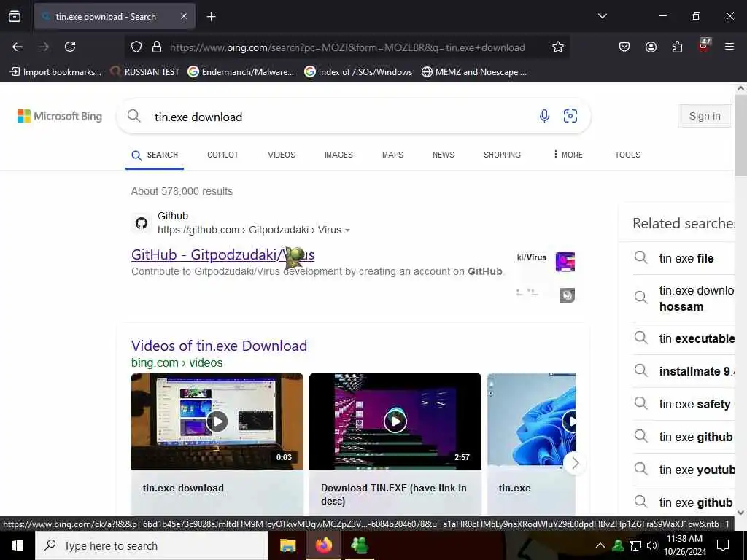Click the Microsoft Bing logo

tap(60, 116)
